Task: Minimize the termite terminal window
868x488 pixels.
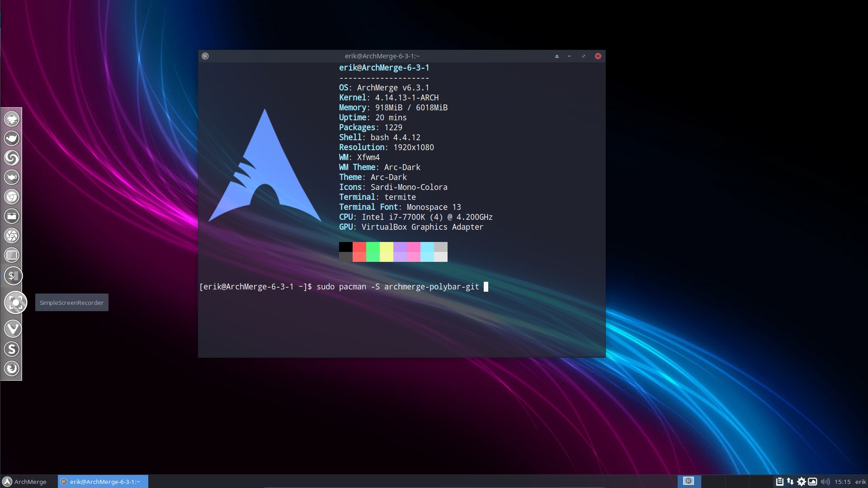Action: coord(569,56)
